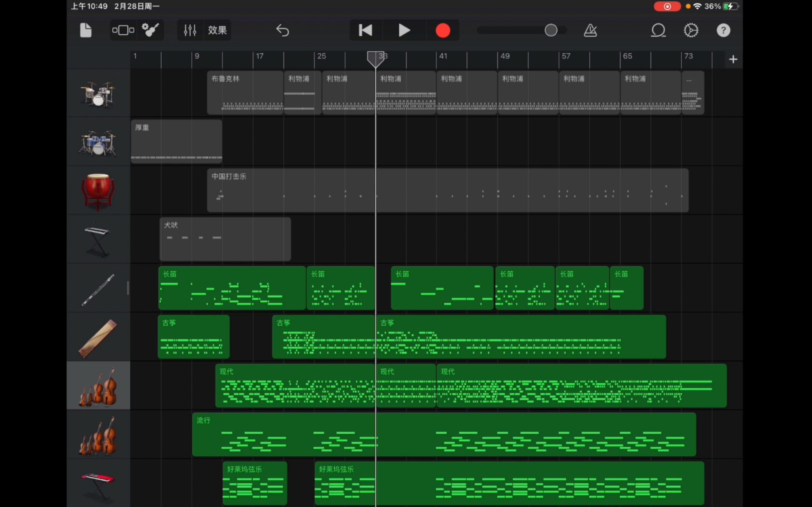This screenshot has height=507, width=812.
Task: Open the 效果 effects button
Action: tap(218, 31)
